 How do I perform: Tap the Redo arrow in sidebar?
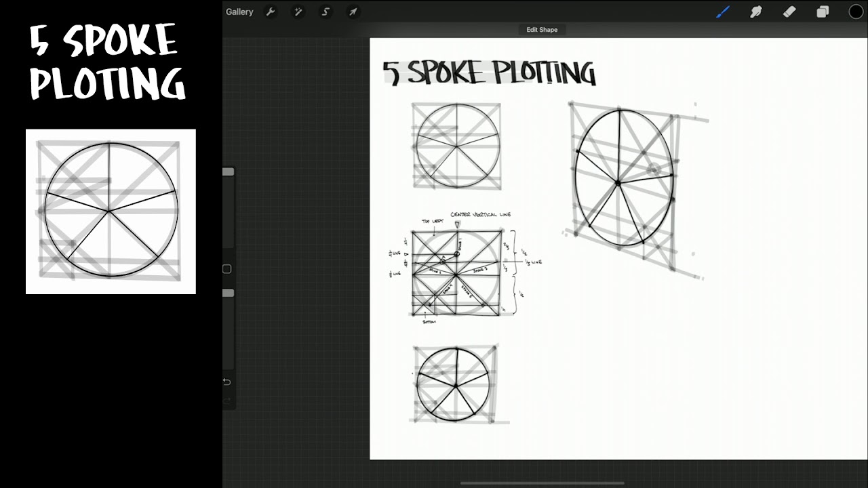click(x=226, y=401)
